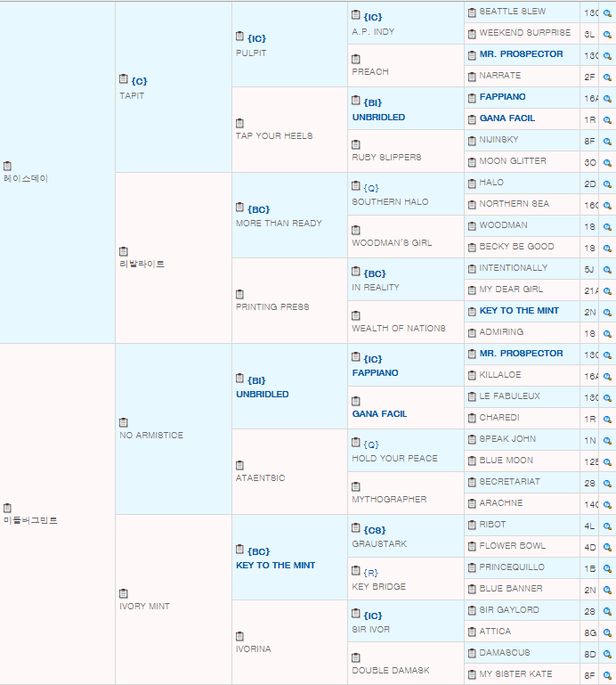Click MR. PROSPECTOR entry above KILLALOE
This screenshot has height=685, width=616.
click(522, 353)
